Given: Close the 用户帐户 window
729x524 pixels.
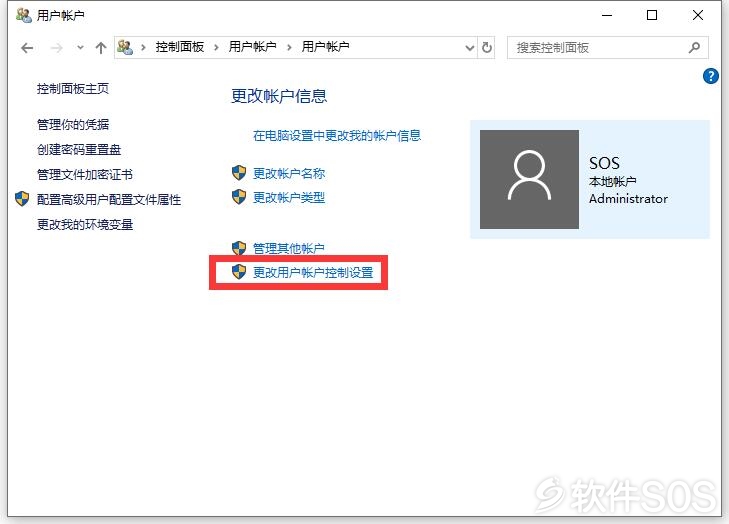Looking at the screenshot, I should tap(698, 15).
